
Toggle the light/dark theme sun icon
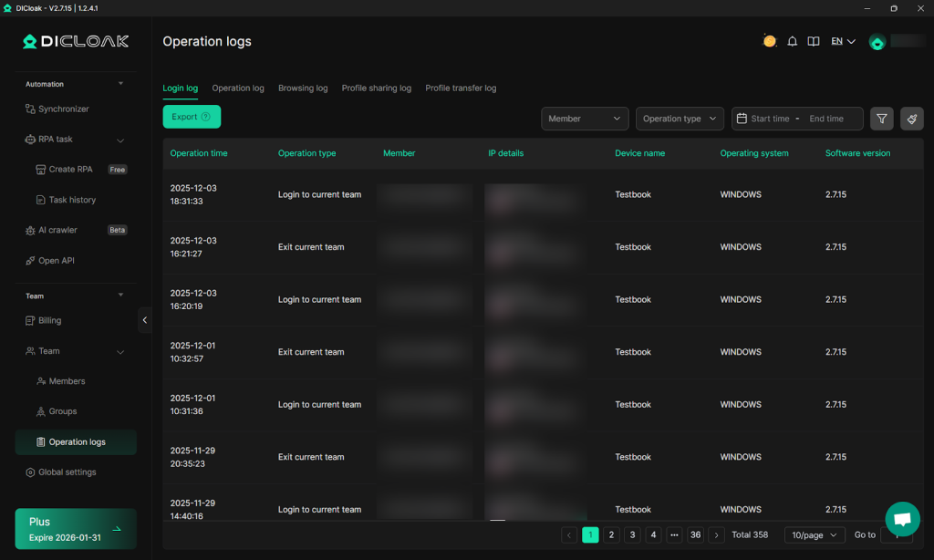click(770, 41)
